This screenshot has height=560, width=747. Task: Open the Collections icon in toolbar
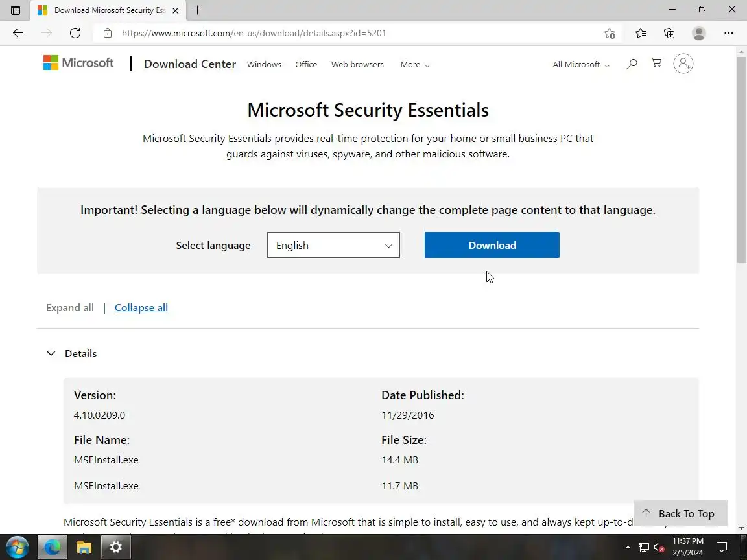click(x=669, y=33)
